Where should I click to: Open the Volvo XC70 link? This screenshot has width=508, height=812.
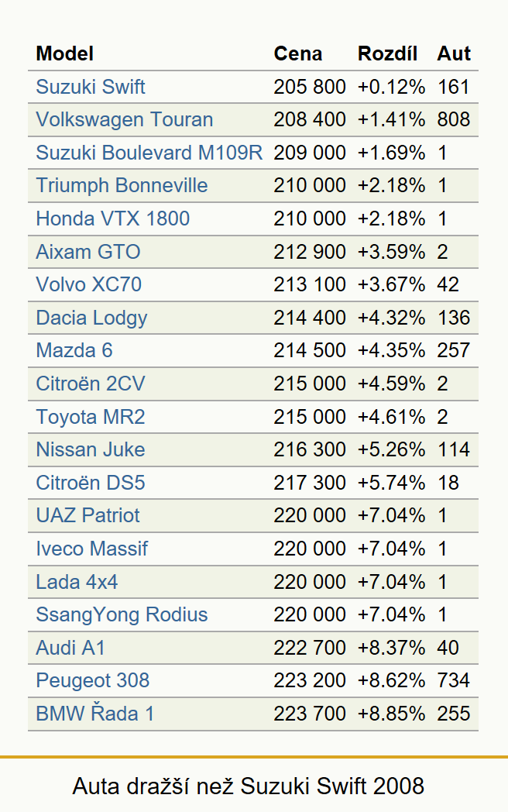(x=88, y=284)
